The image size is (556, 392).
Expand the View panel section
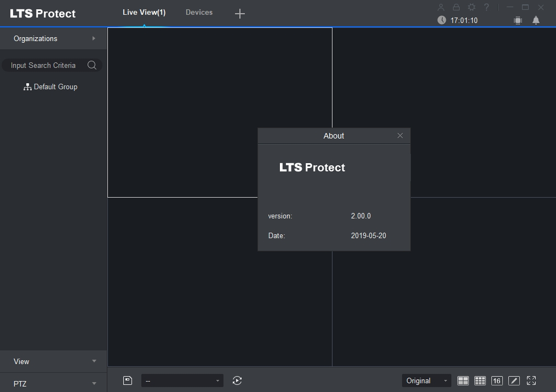pos(53,361)
